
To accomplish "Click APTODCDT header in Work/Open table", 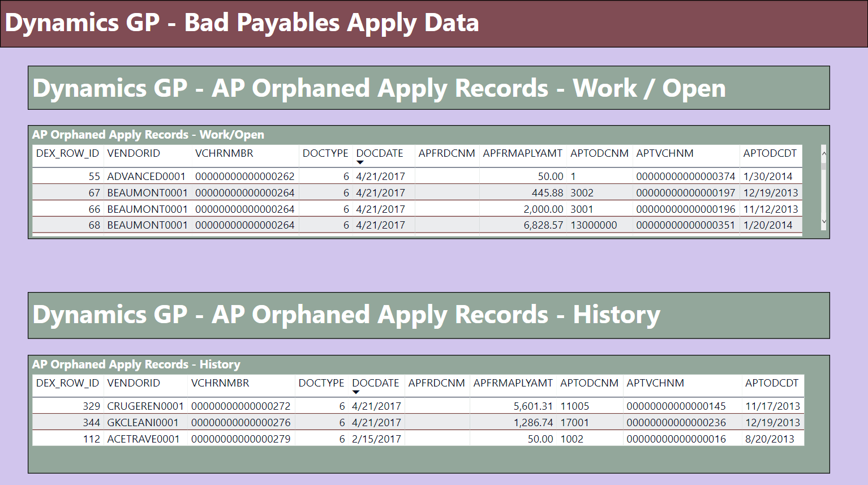I will (770, 153).
